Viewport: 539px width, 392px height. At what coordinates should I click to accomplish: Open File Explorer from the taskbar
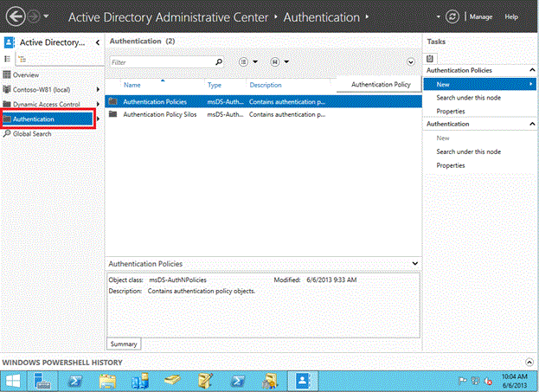pyautogui.click(x=107, y=380)
